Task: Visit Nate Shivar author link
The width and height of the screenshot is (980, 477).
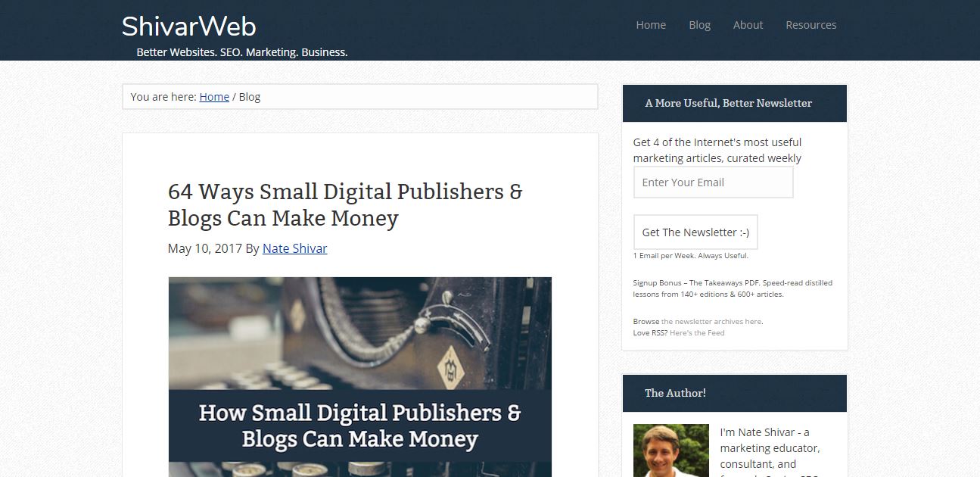Action: point(294,248)
